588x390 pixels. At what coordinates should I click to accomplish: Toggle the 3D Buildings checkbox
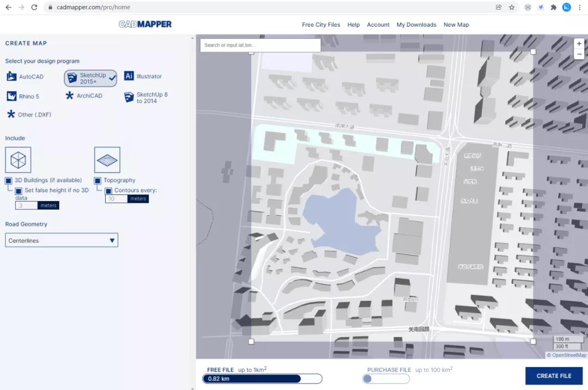point(8,181)
